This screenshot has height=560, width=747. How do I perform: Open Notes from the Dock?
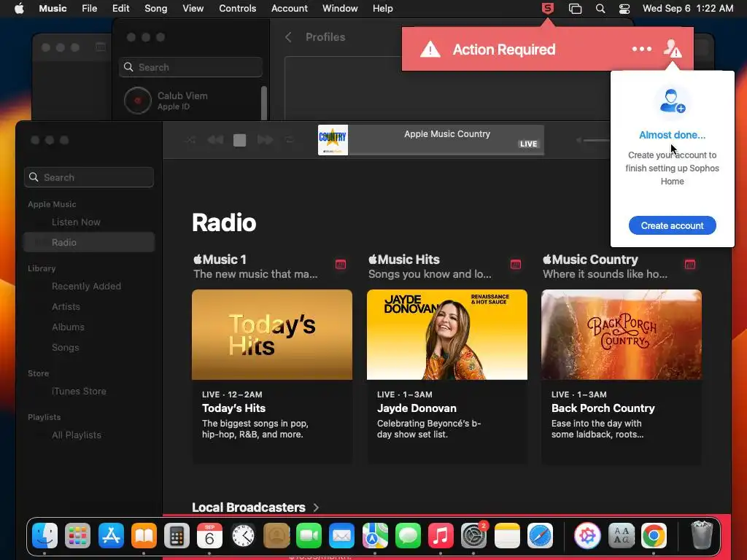click(x=507, y=536)
